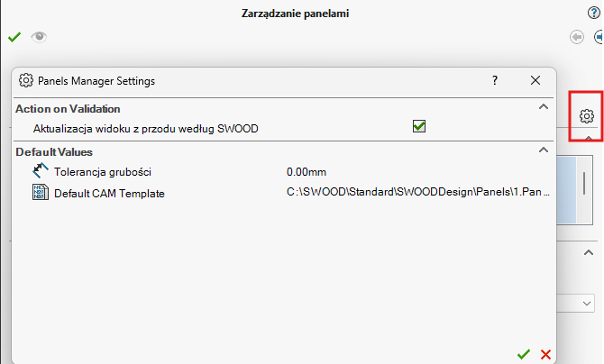Click the grey back arrow icon
Screen dimensions: 604x364
pos(577,37)
